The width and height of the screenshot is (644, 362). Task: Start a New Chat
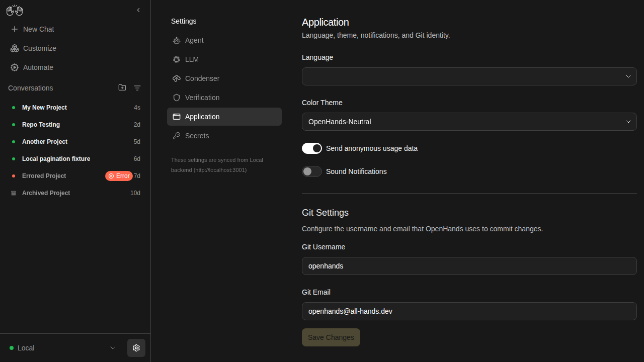click(x=75, y=29)
